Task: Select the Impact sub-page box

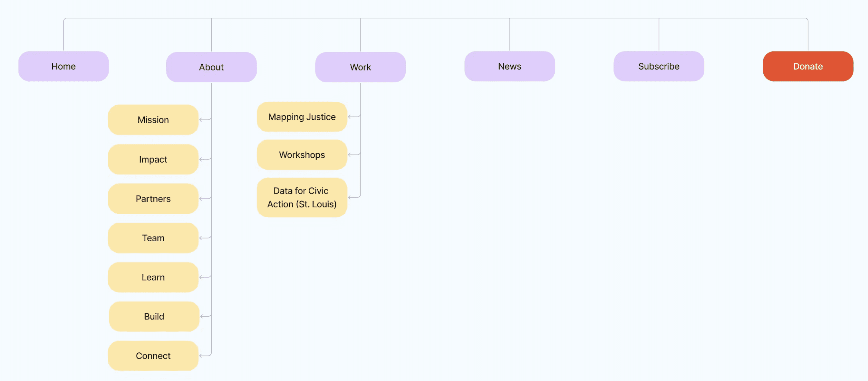Action: click(x=153, y=159)
